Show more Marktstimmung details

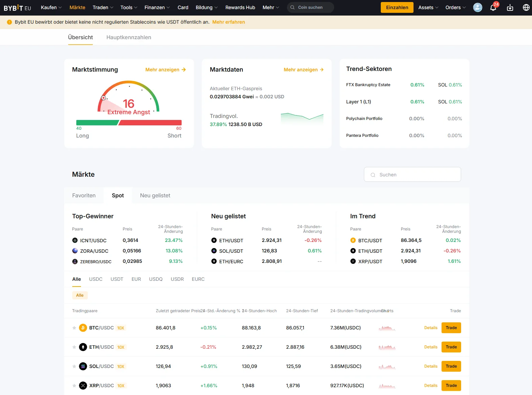(166, 70)
